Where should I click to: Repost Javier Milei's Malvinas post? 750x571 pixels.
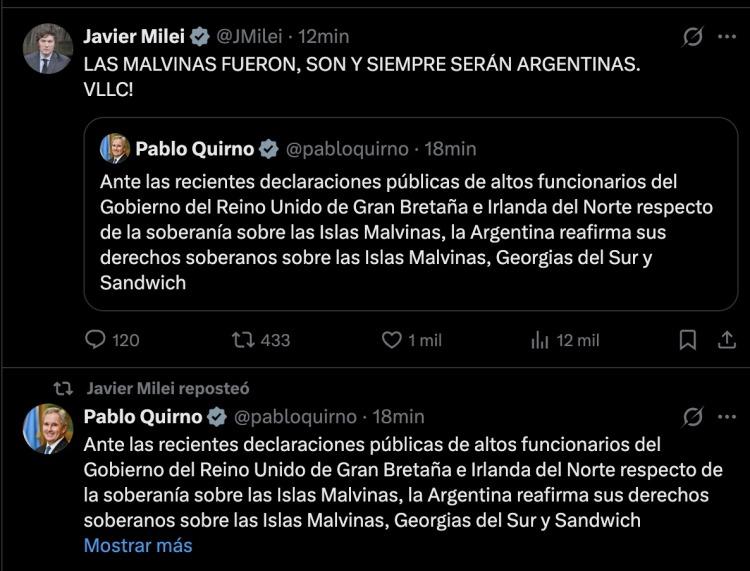243,340
